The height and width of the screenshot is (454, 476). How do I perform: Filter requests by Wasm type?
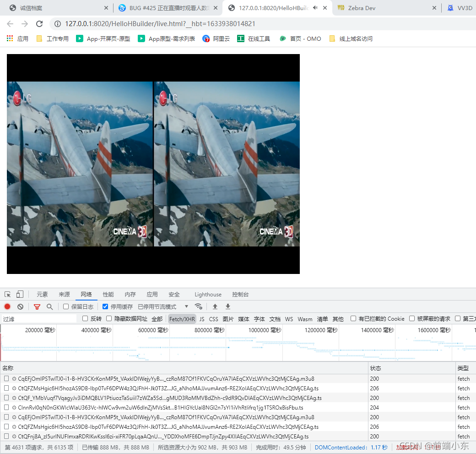305,319
